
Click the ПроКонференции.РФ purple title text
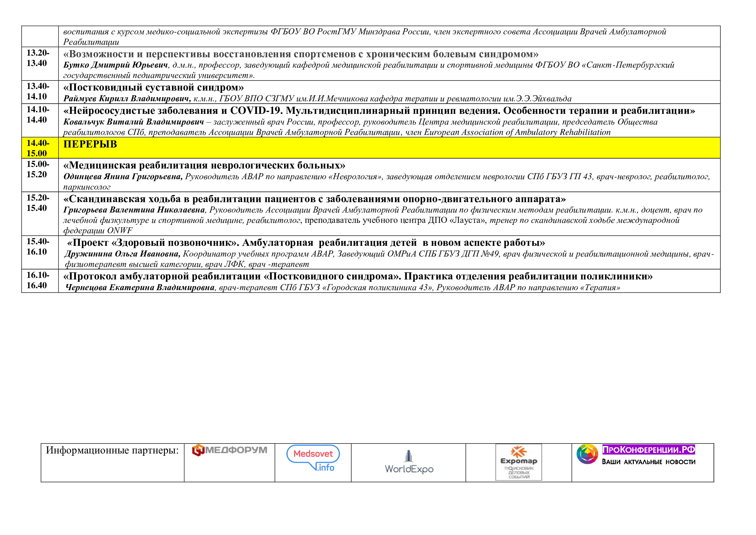click(648, 450)
